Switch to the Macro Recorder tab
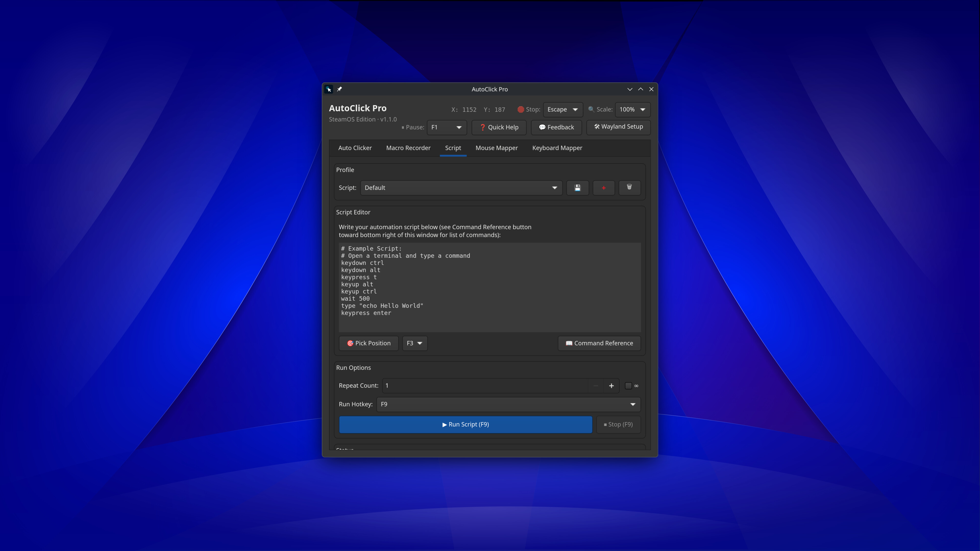Screen dimensions: 980x551 click(408, 148)
